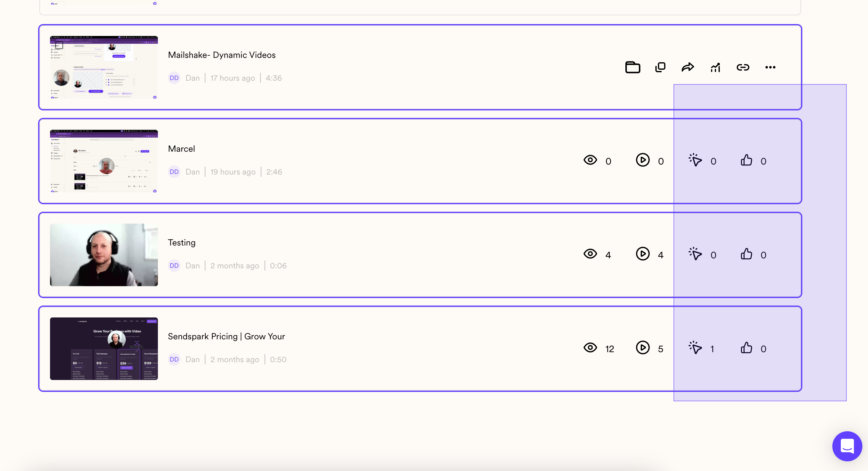Screen dimensions: 868x471
Task: Click play count 5 on Sendspark Pricing
Action: tap(660, 349)
